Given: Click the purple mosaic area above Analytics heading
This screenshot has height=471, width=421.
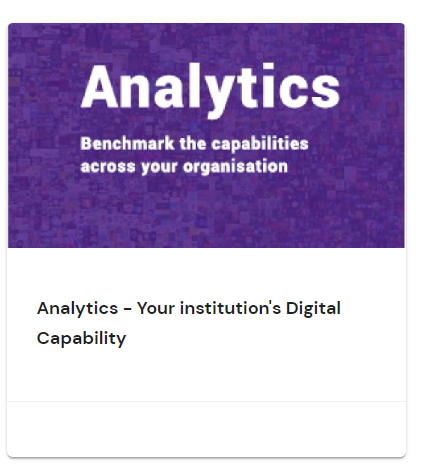Looking at the screenshot, I should click(206, 42).
